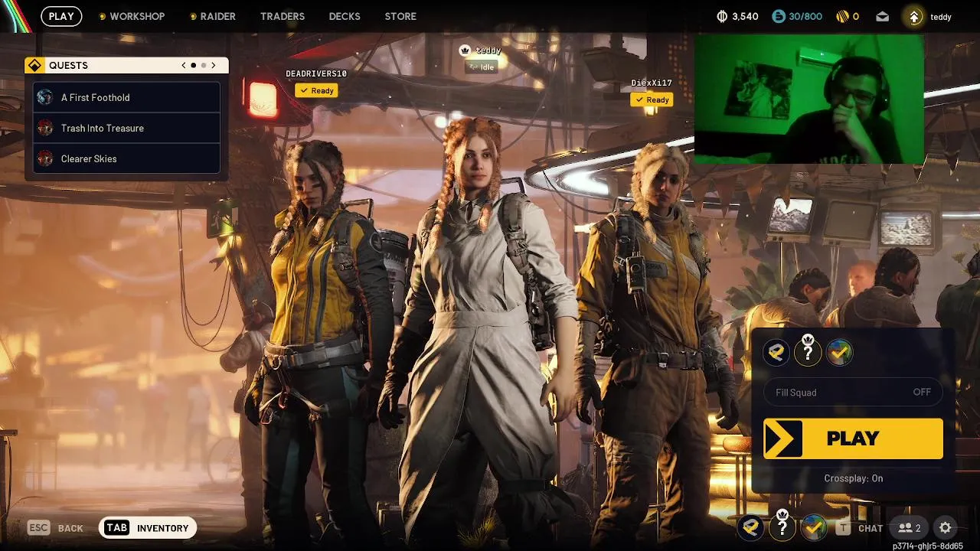
Task: Click the blue token icon beside 30/800
Action: [x=779, y=16]
